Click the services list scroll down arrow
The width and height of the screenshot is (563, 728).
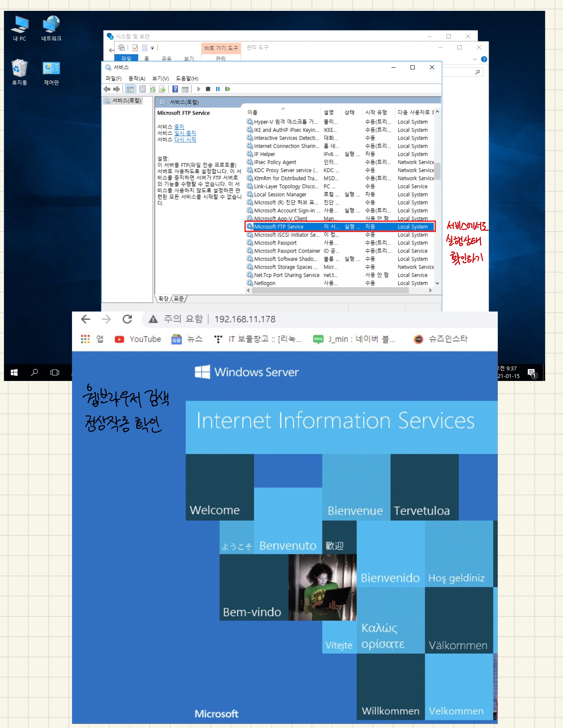[x=437, y=283]
